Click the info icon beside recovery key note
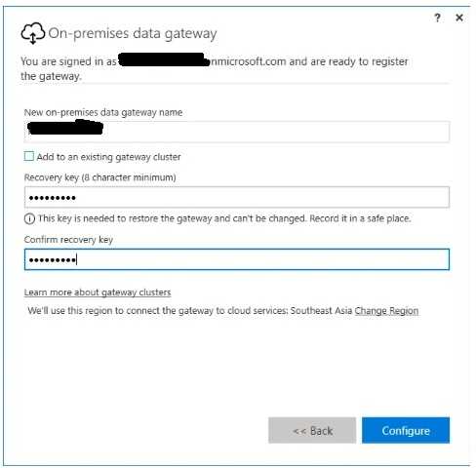 29,218
